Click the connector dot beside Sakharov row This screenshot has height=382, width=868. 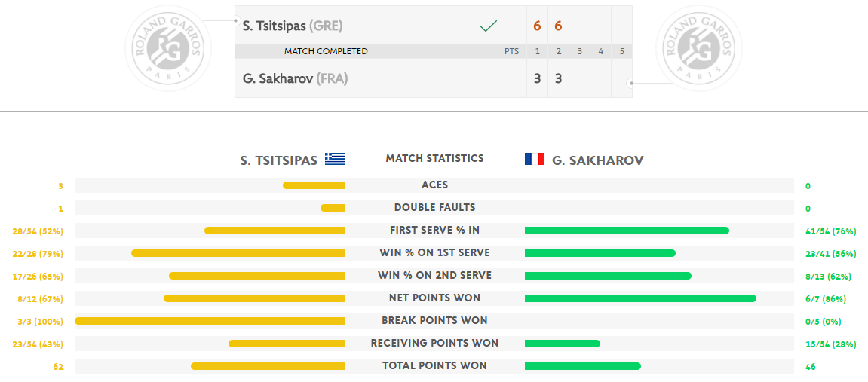630,84
